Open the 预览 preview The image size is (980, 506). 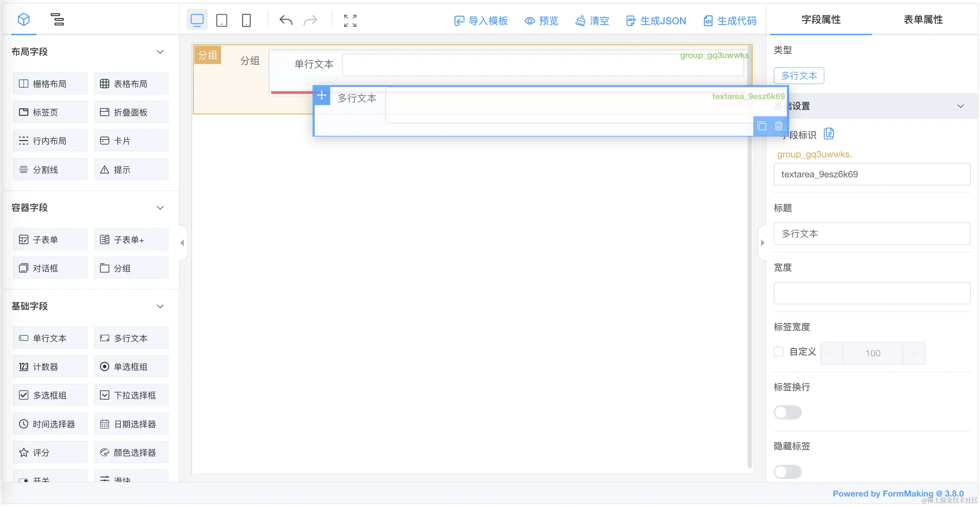tap(541, 21)
